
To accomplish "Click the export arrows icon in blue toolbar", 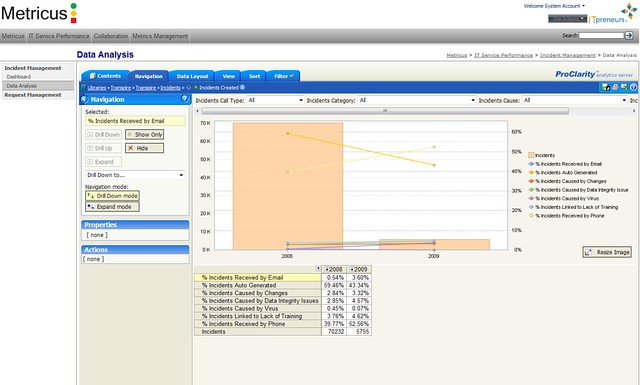I will tap(624, 87).
